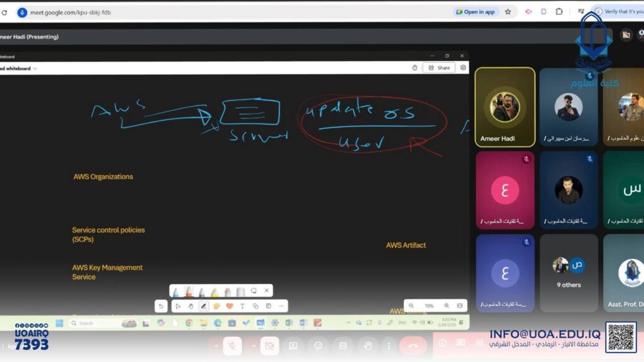Screen dimensions: 644x362
Task: Open whiteboard settings gear icon
Action: point(464,68)
